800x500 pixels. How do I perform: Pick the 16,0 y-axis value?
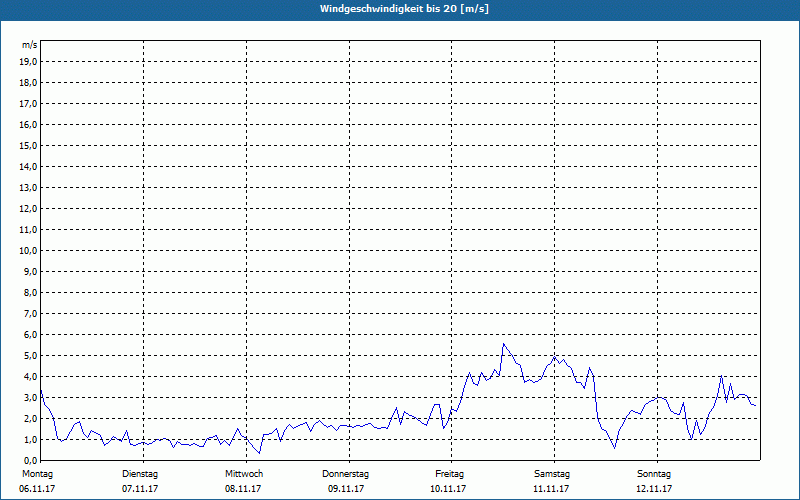tap(29, 124)
